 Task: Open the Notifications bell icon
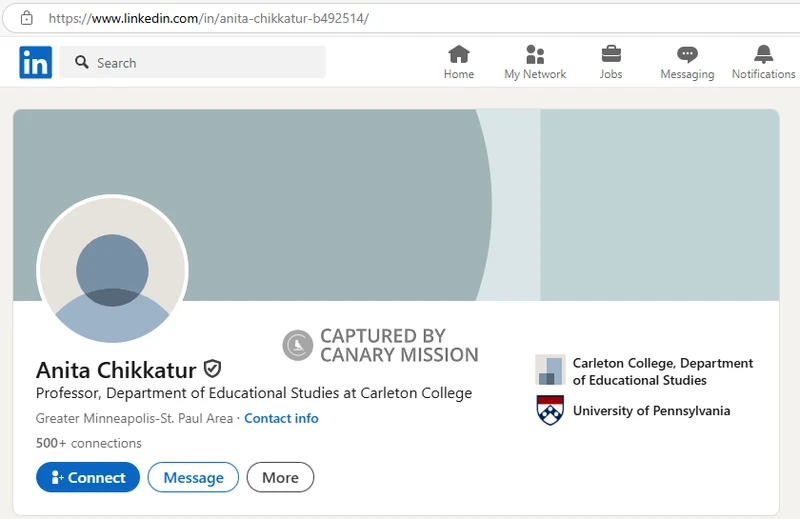tap(763, 54)
